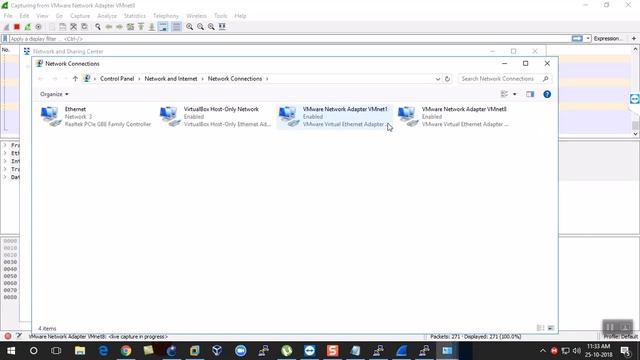Refresh the Network Connections list

coord(447,79)
